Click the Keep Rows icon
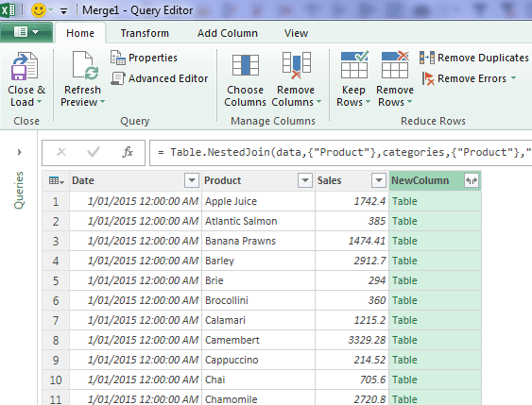This screenshot has height=405, width=532. [354, 65]
